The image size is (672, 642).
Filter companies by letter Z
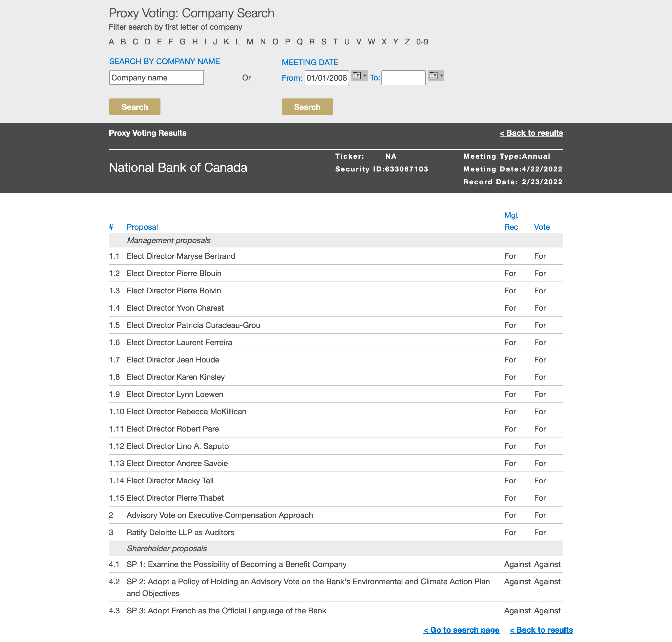[407, 42]
